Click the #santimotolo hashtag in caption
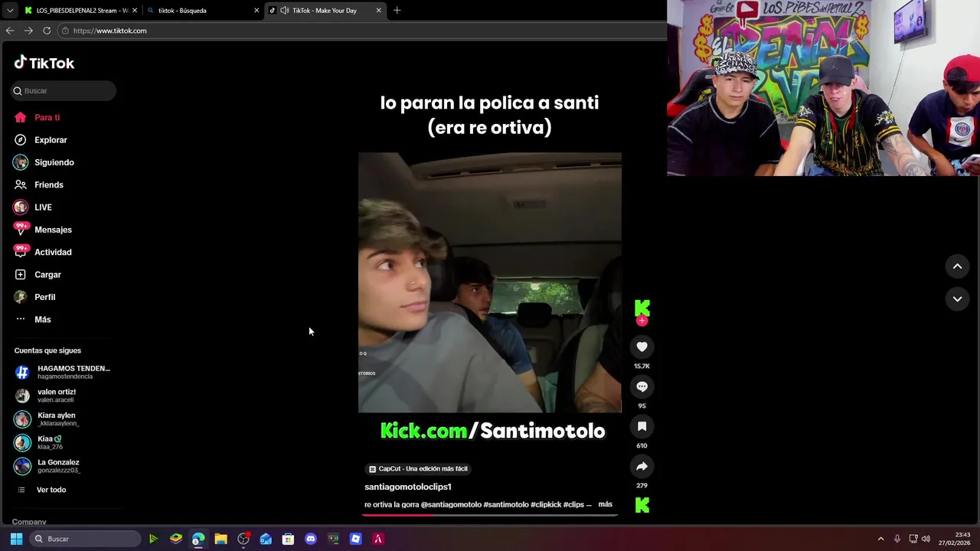Screen dimensions: 980x551 pos(506,504)
